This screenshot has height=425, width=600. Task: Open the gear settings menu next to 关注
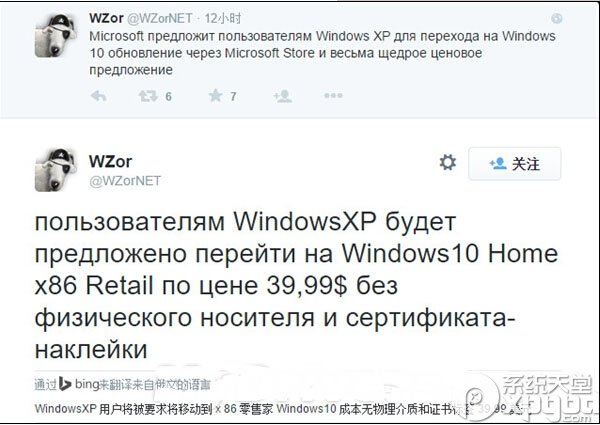click(448, 163)
